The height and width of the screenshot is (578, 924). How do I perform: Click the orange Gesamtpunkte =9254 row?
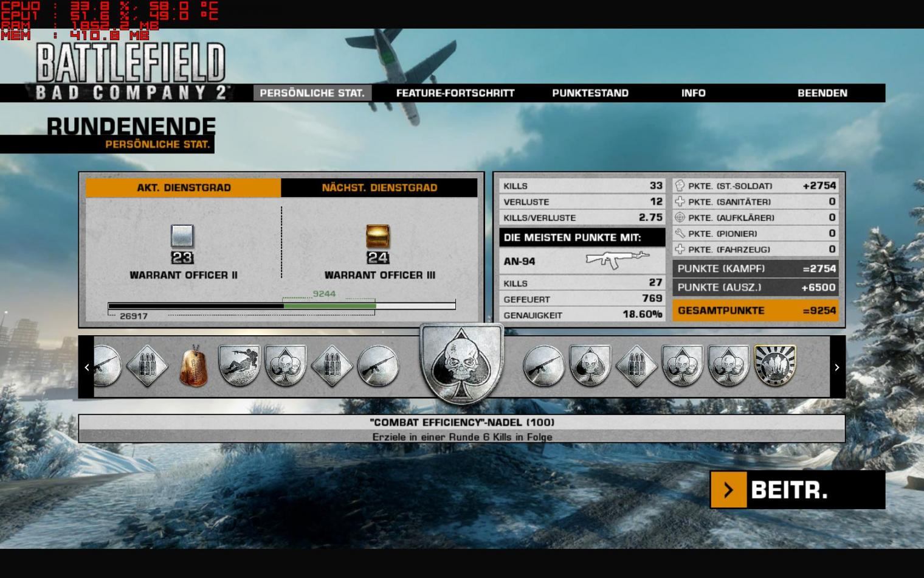(756, 310)
